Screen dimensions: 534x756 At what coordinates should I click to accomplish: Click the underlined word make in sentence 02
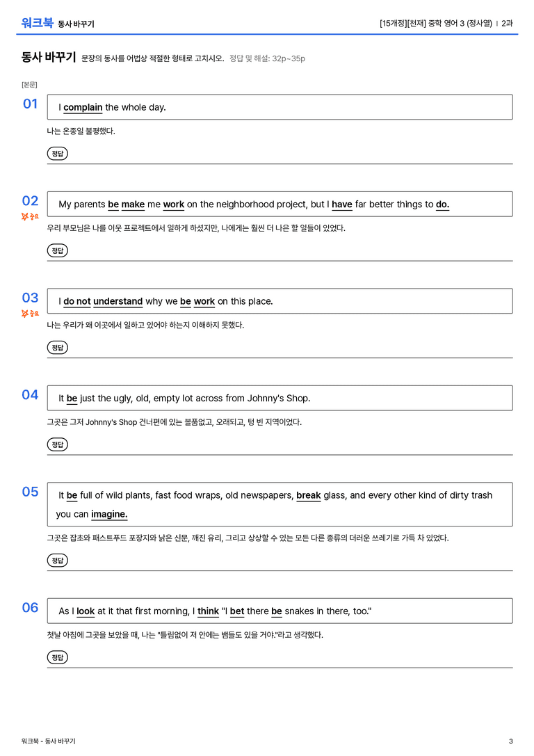click(x=133, y=204)
